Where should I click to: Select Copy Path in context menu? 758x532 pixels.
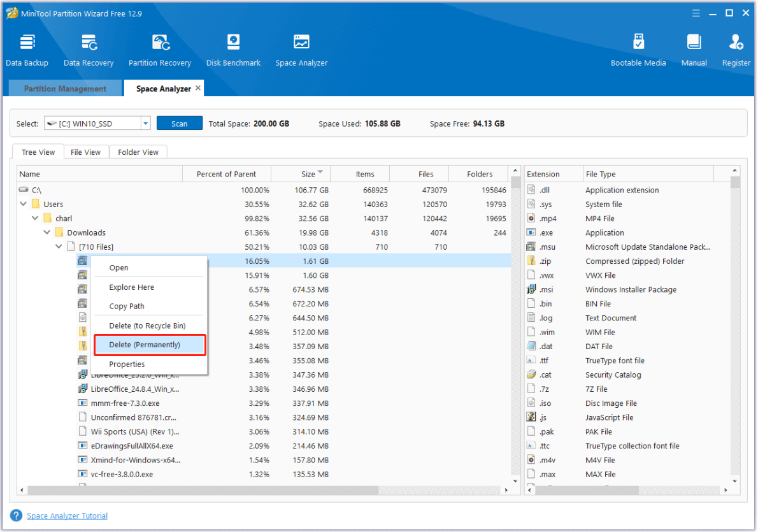[x=127, y=306]
